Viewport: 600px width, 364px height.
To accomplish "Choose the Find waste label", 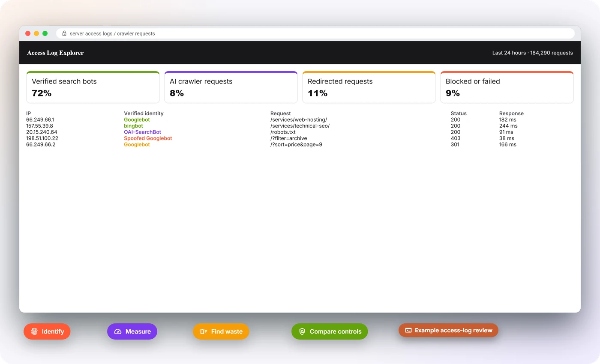I will [227, 331].
